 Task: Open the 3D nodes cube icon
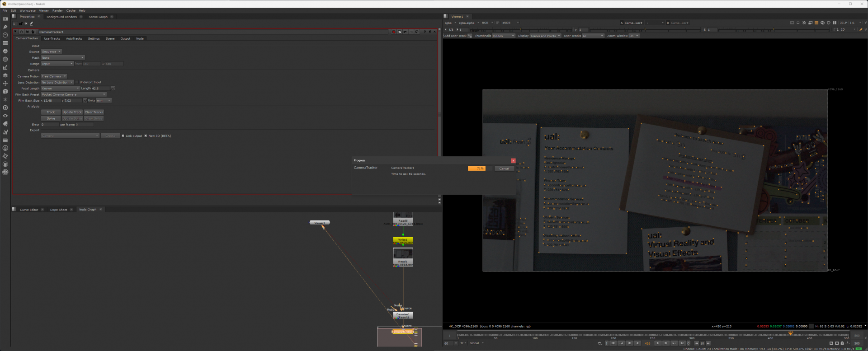[x=5, y=92]
